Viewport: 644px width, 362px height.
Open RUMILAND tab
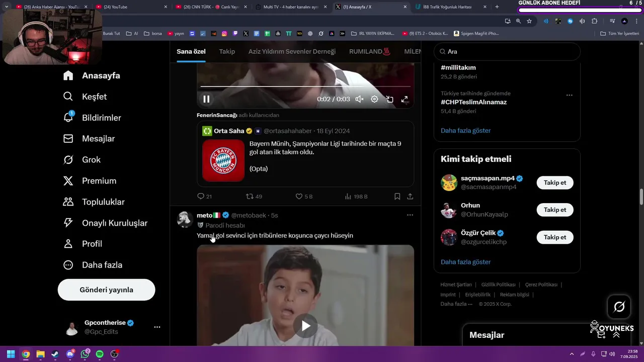[x=370, y=51]
